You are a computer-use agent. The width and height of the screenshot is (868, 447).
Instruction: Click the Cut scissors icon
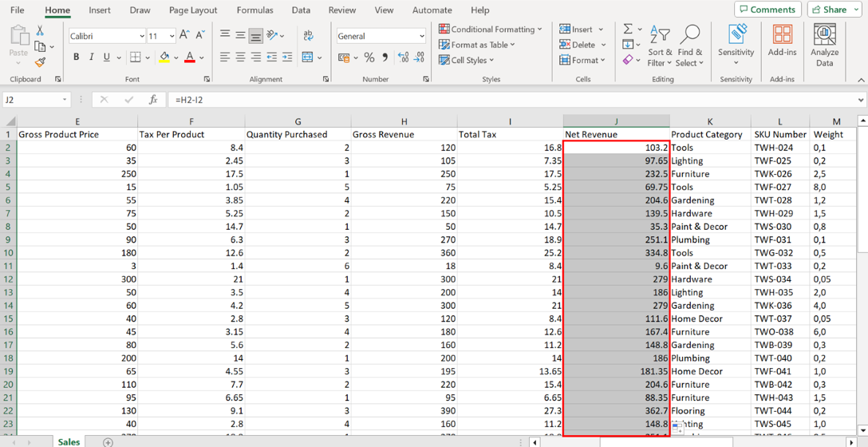point(40,31)
